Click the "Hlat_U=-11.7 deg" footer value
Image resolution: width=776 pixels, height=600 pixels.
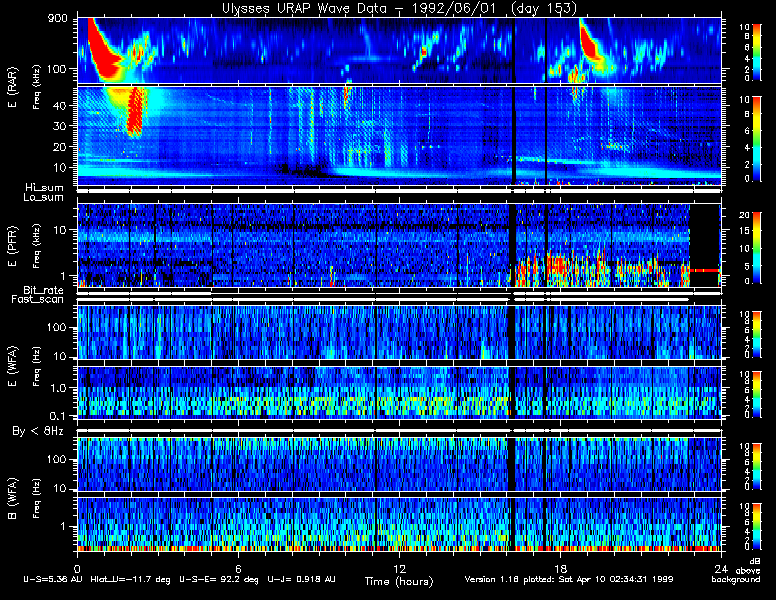pos(130,579)
